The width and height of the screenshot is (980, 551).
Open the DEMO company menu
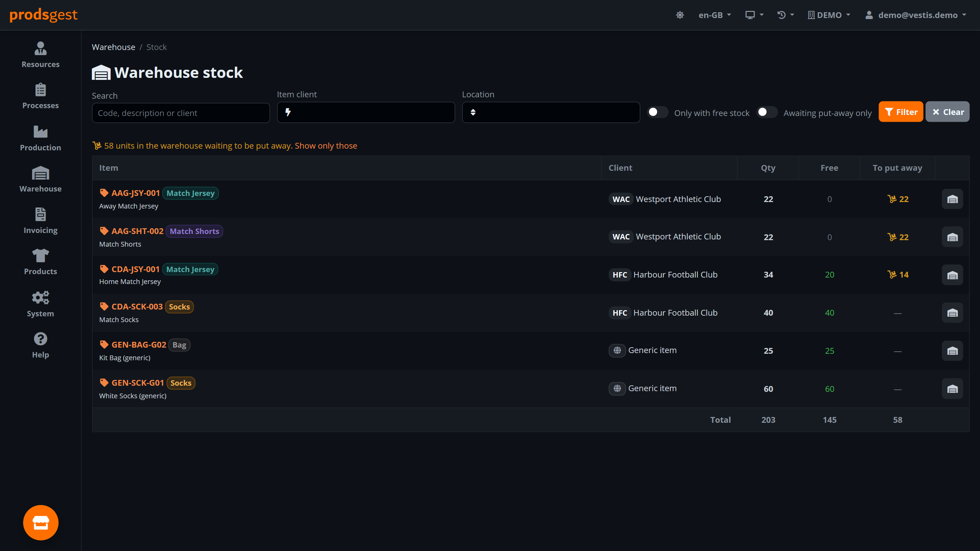click(829, 15)
